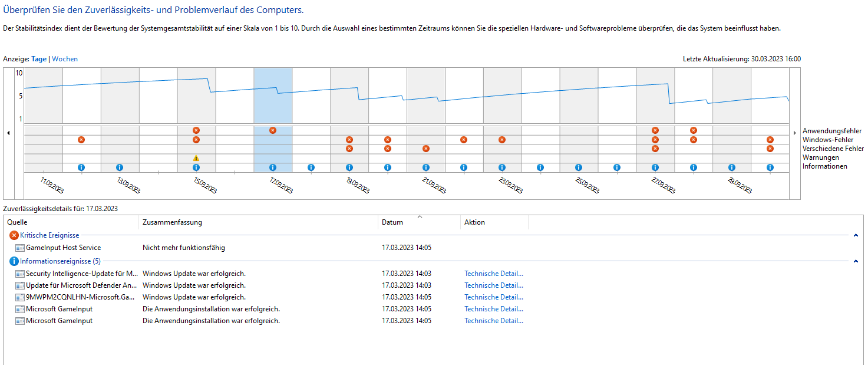The image size is (868, 365).
Task: Click the Informationsereignisse (5) group header
Action: (x=60, y=261)
